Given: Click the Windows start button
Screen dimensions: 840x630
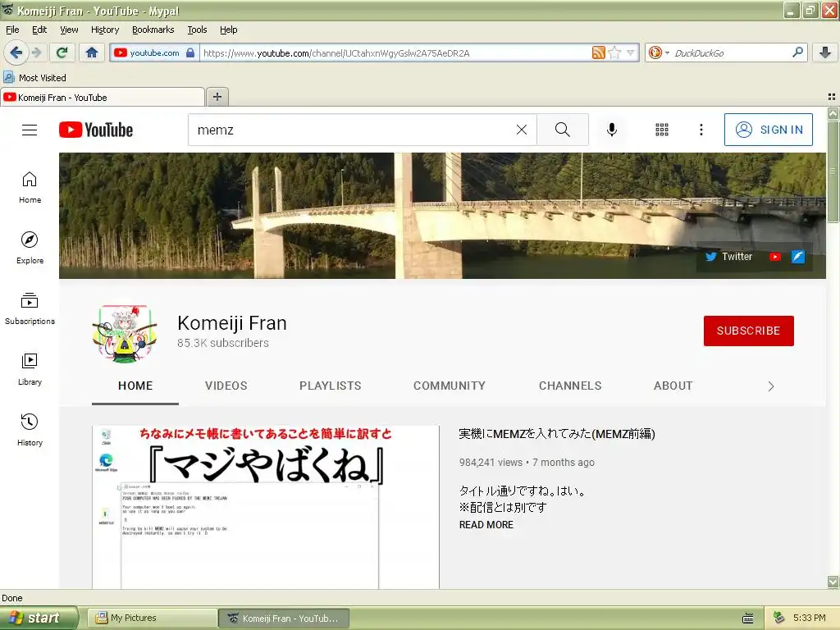Looking at the screenshot, I should click(38, 619).
